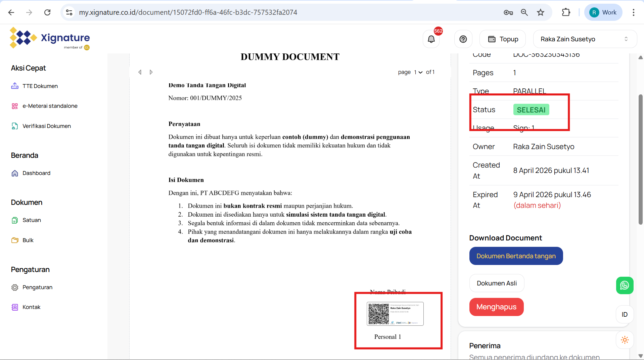Click the QR signature stamp on document
The height and width of the screenshot is (360, 644).
pos(395,314)
